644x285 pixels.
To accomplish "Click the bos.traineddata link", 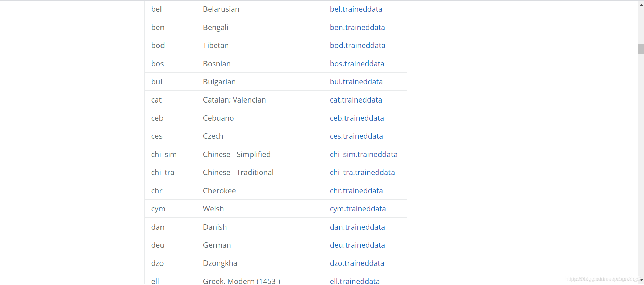I will coord(357,64).
